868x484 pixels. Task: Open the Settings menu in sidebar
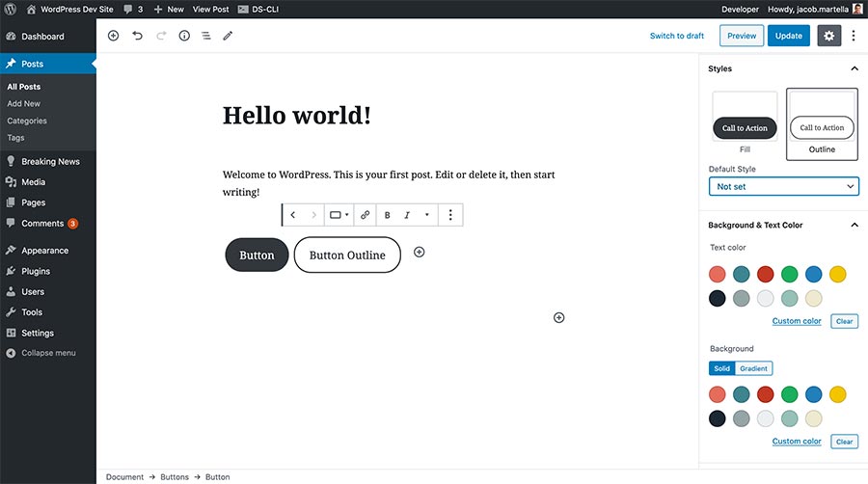coord(48,333)
